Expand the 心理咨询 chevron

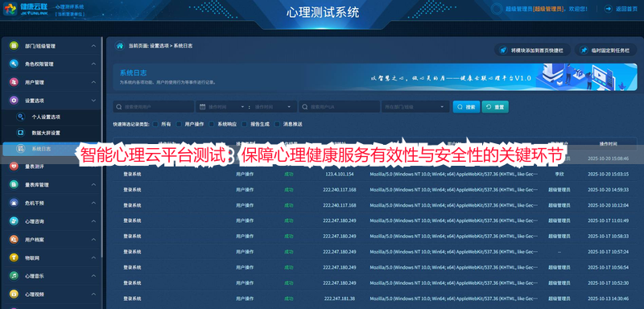(93, 221)
